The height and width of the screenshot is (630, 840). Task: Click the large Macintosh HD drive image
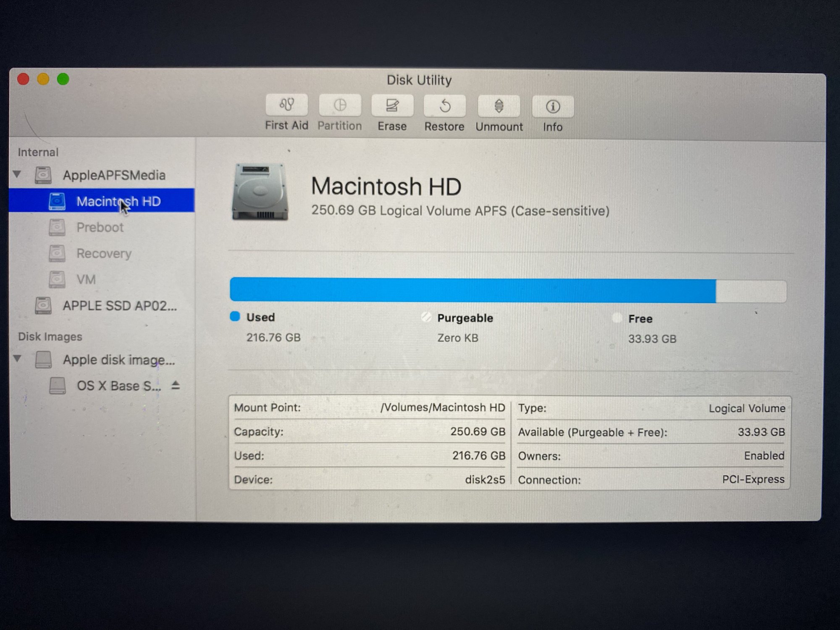point(260,192)
